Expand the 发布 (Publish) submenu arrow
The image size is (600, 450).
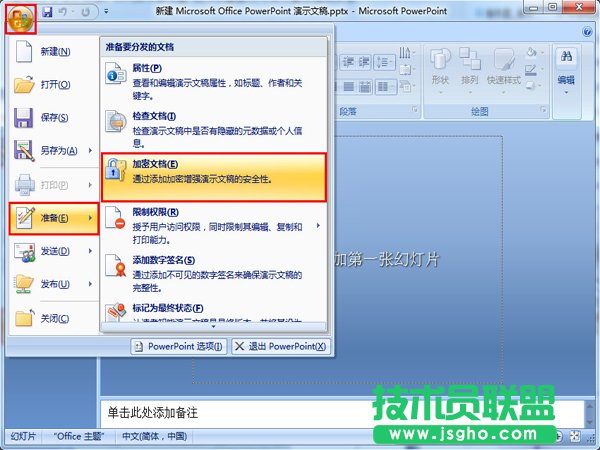[92, 283]
